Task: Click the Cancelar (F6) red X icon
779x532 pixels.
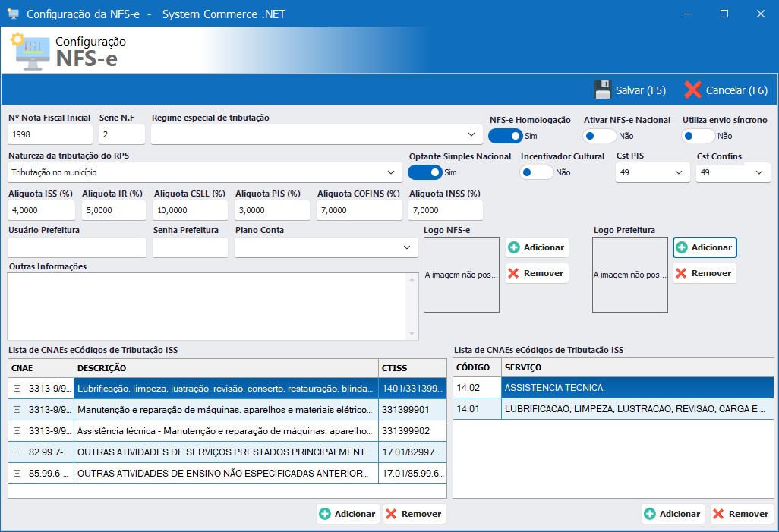Action: click(692, 90)
